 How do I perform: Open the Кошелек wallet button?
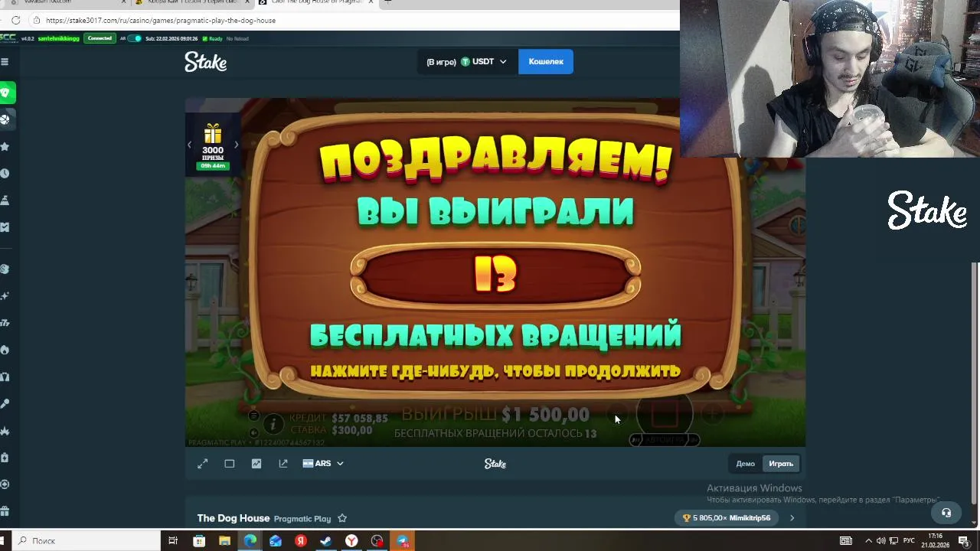pyautogui.click(x=546, y=62)
